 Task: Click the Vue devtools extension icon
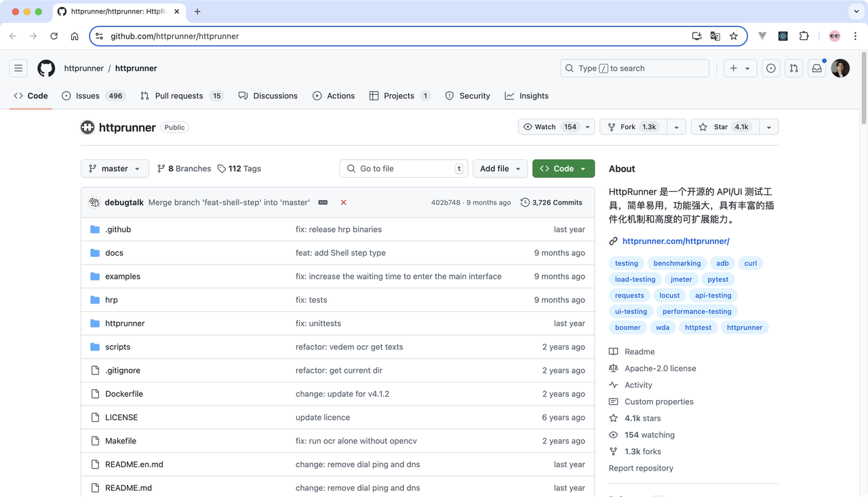pos(762,36)
